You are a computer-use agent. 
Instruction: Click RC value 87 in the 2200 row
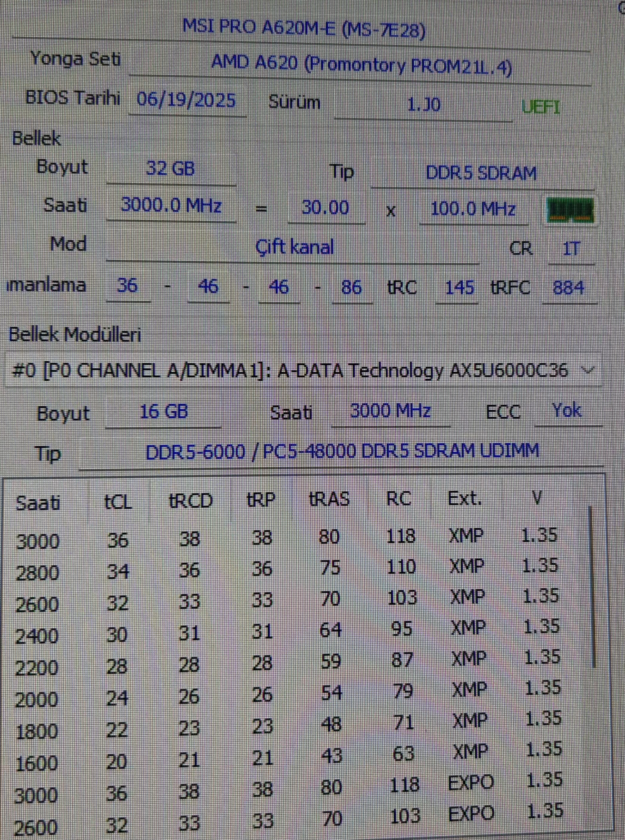(402, 660)
